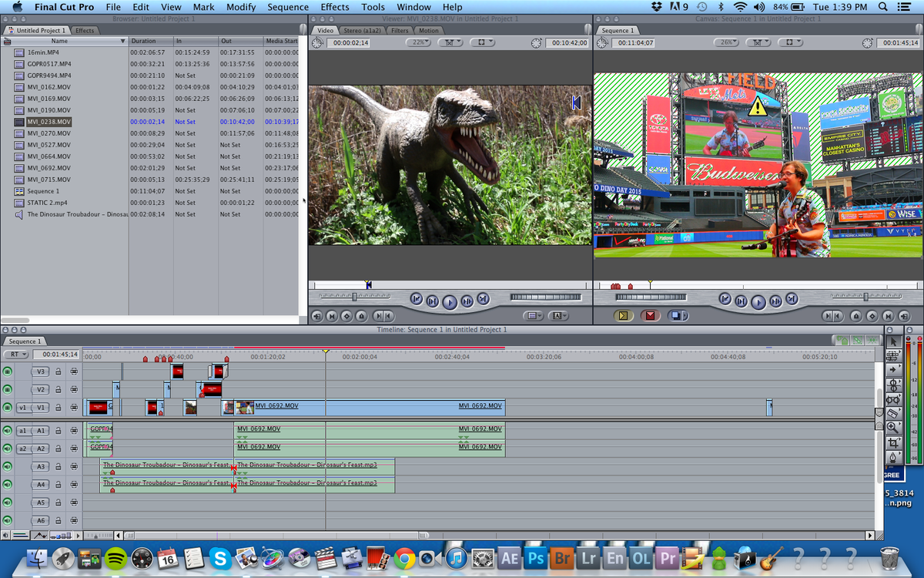Switch to Effects tab in Browser
Image resolution: width=924 pixels, height=578 pixels.
[85, 30]
